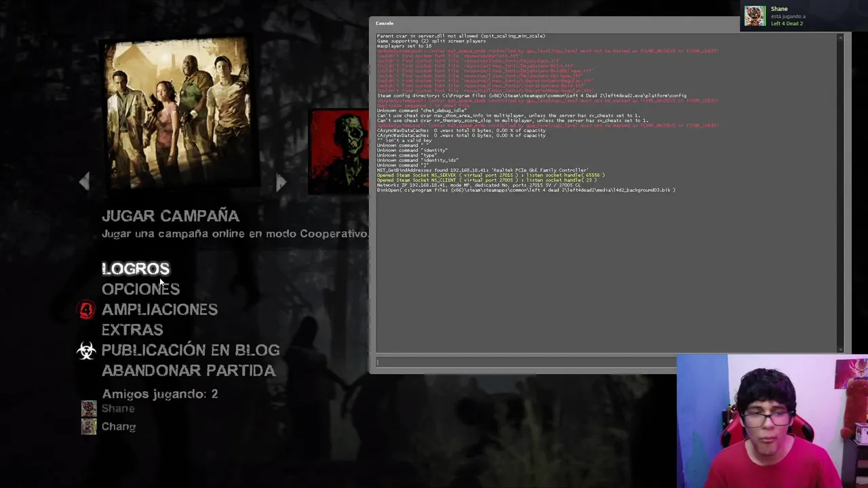The image size is (868, 488).
Task: Open the Jugar Campaña menu option
Action: [x=170, y=216]
